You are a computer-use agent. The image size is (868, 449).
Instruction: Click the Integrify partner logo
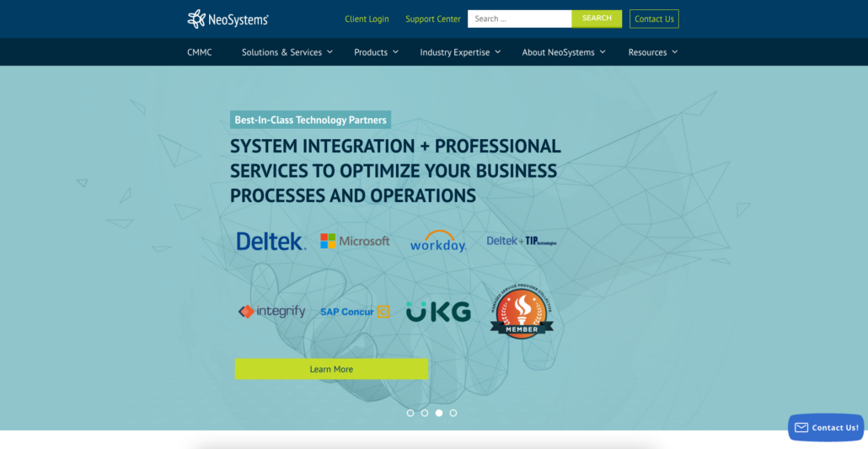pos(271,312)
